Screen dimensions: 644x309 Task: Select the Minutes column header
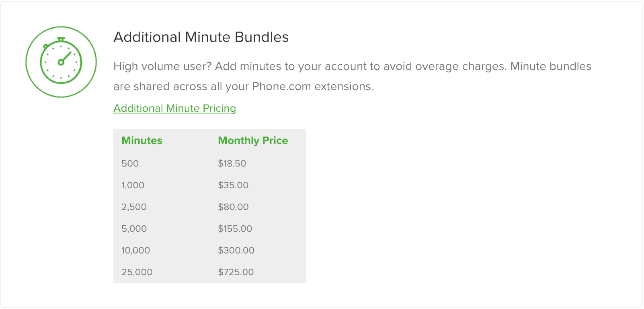pos(142,140)
